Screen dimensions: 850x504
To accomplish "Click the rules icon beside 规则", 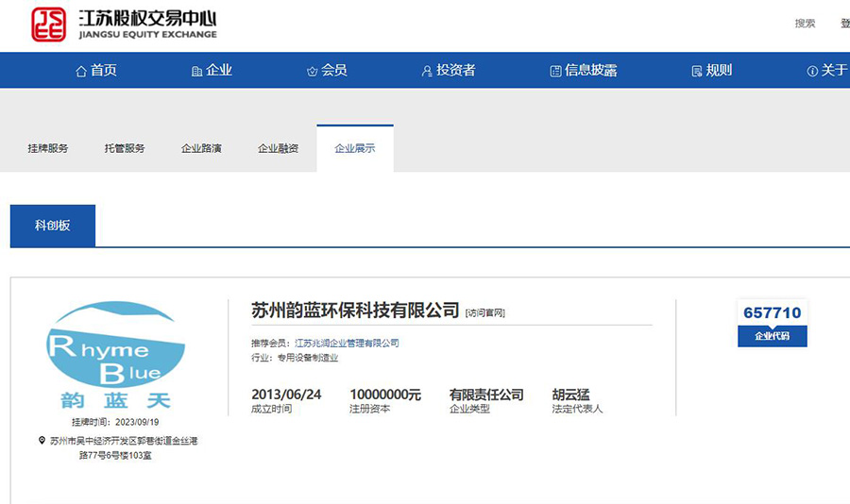I will (697, 71).
